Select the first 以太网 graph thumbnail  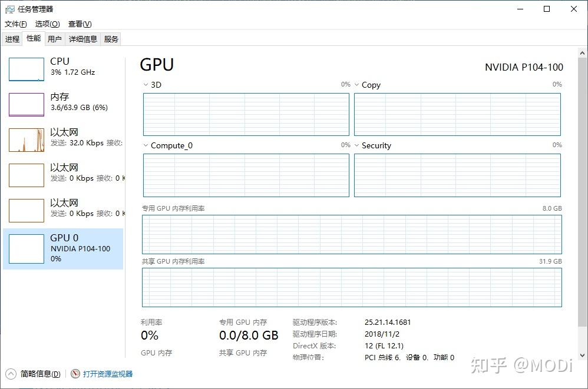(x=27, y=140)
